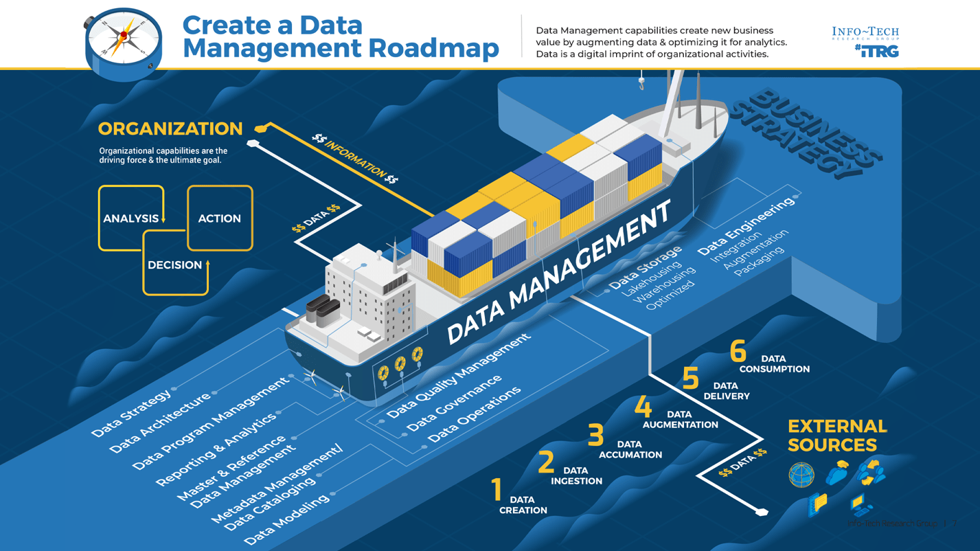Image resolution: width=980 pixels, height=551 pixels.
Task: Click the Data Governance label
Action: point(455,403)
